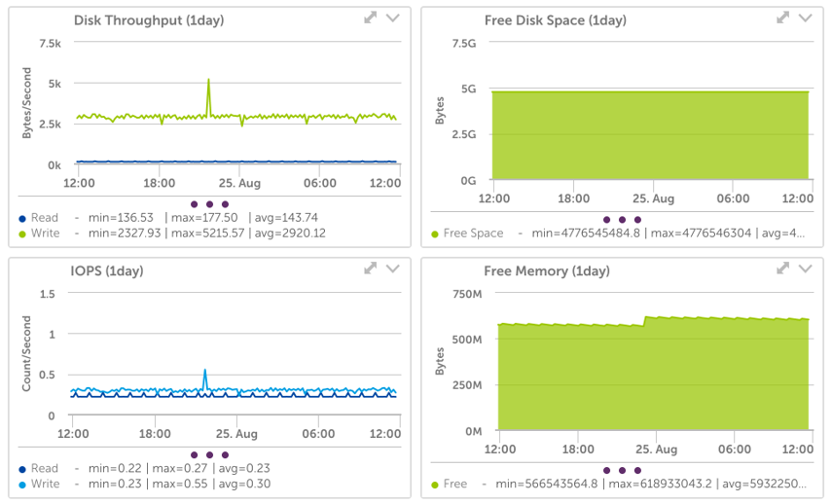
Task: Expand the Disk Throughput chart to full size
Action: [x=370, y=18]
